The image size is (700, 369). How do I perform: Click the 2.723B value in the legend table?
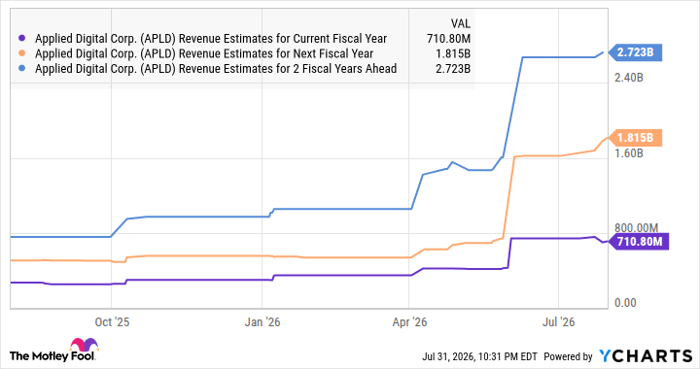(x=453, y=69)
